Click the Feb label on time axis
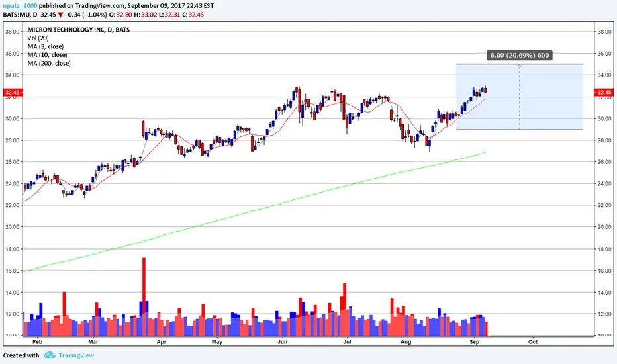Viewport: 617px width, 364px height. [x=37, y=342]
